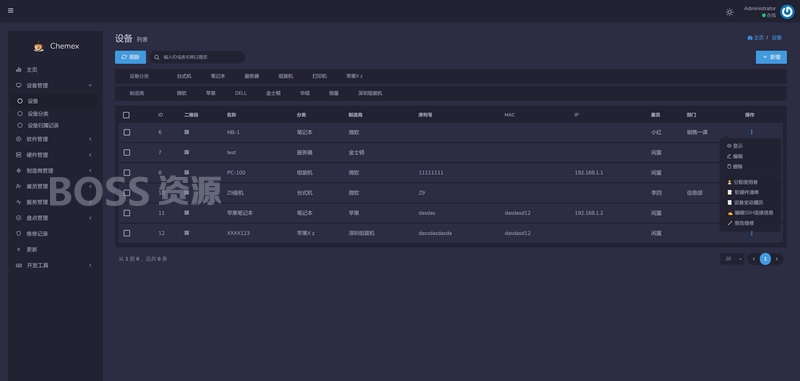Choose 显示 in row action menu

click(735, 146)
